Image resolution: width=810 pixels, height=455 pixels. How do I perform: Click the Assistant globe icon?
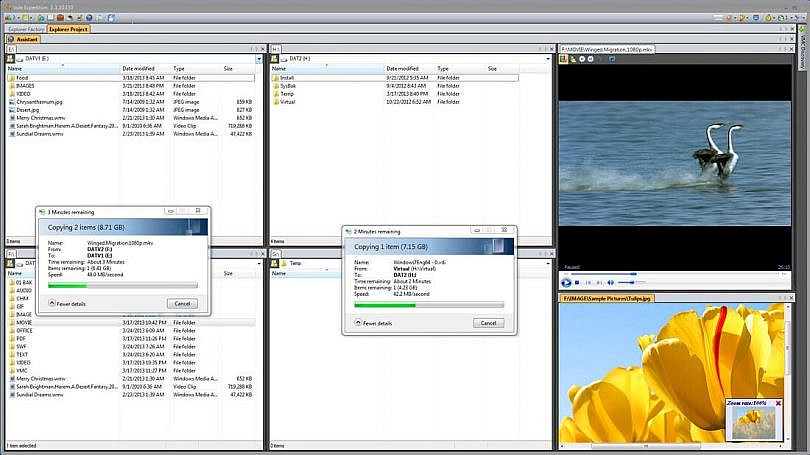pyautogui.click(x=11, y=39)
